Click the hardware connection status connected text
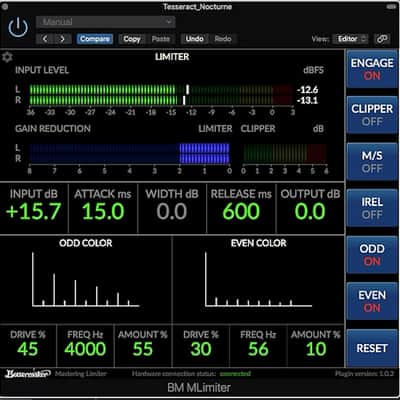The width and height of the screenshot is (400, 400). click(x=235, y=374)
